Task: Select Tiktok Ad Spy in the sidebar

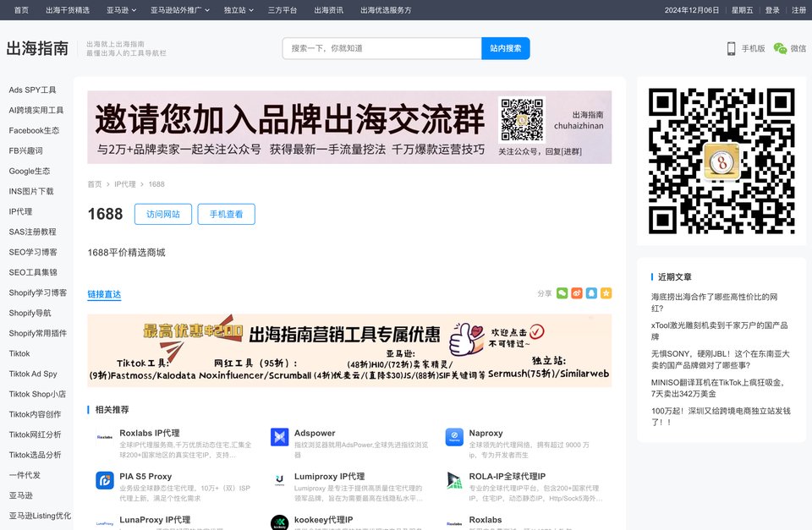Action: pyautogui.click(x=33, y=374)
